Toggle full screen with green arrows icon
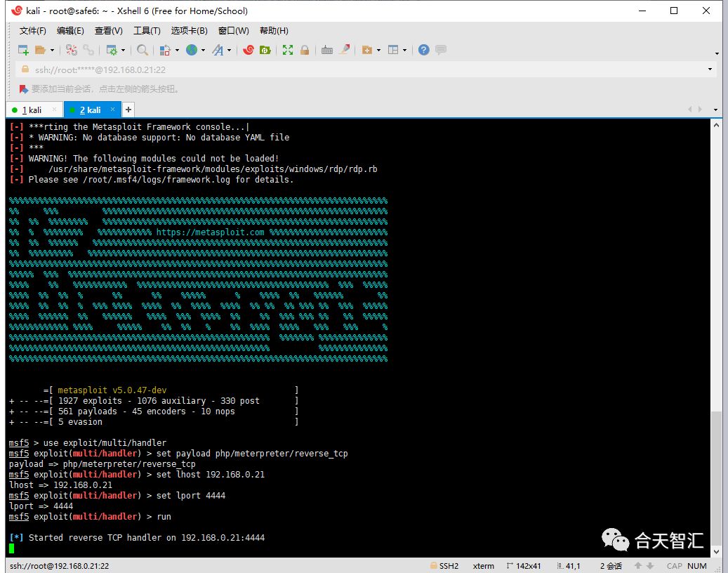 288,50
